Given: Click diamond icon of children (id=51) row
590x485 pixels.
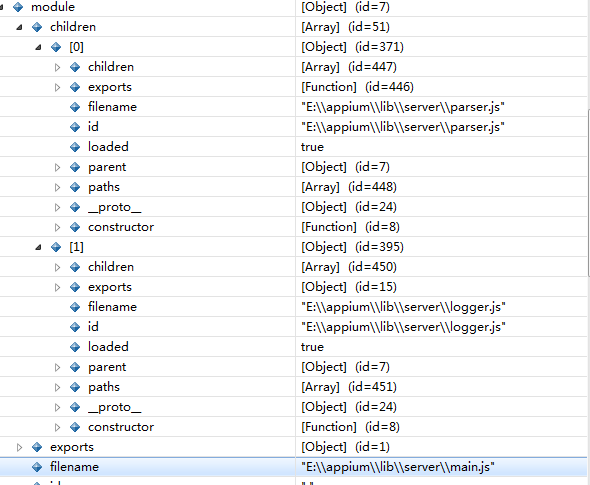Looking at the screenshot, I should [37, 27].
